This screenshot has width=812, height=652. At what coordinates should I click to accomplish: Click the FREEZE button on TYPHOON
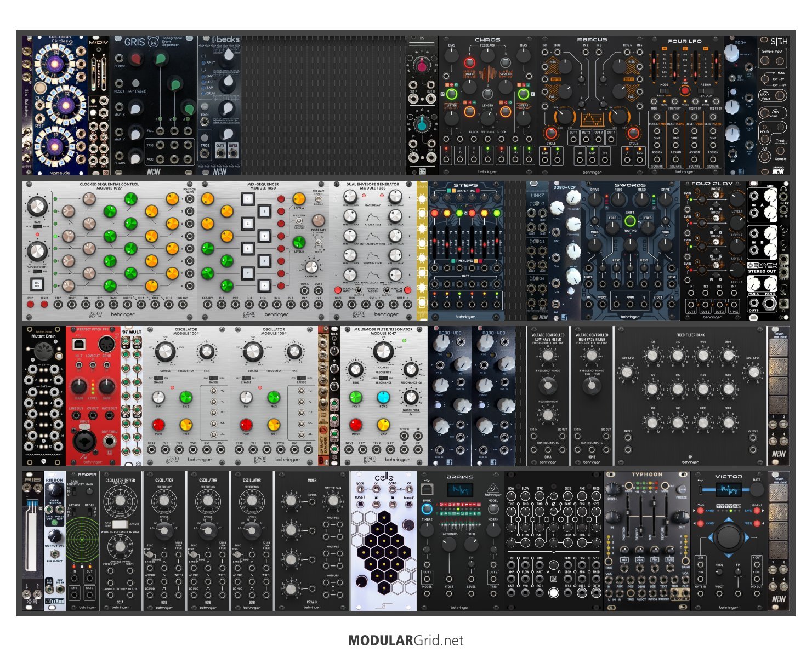[x=682, y=489]
